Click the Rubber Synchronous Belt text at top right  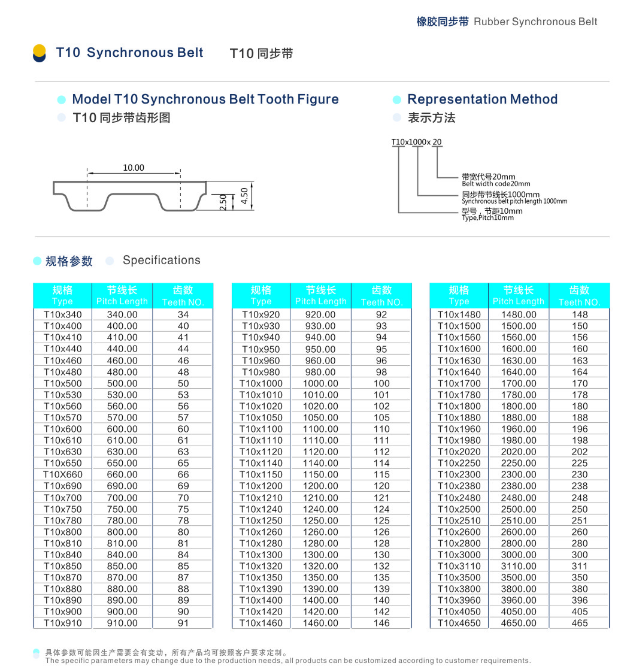click(535, 21)
